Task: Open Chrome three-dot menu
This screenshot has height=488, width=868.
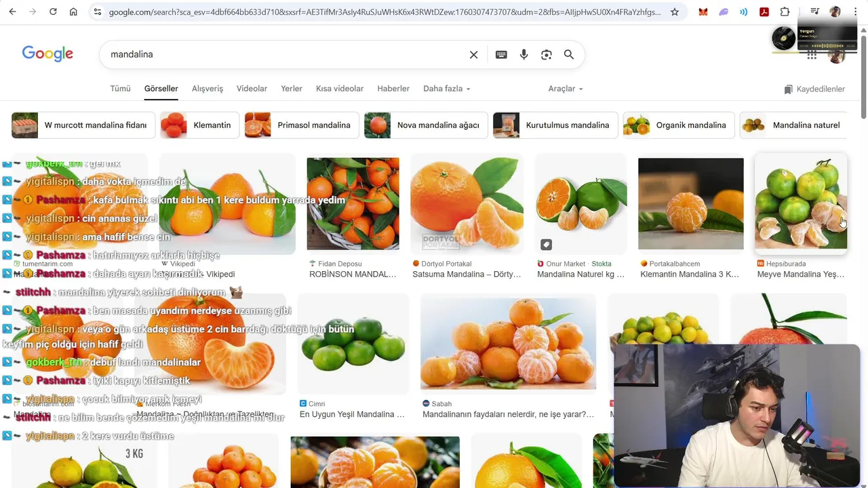Action: tap(855, 12)
